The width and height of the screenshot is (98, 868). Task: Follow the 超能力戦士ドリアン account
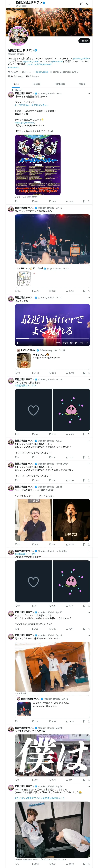[x=84, y=41]
